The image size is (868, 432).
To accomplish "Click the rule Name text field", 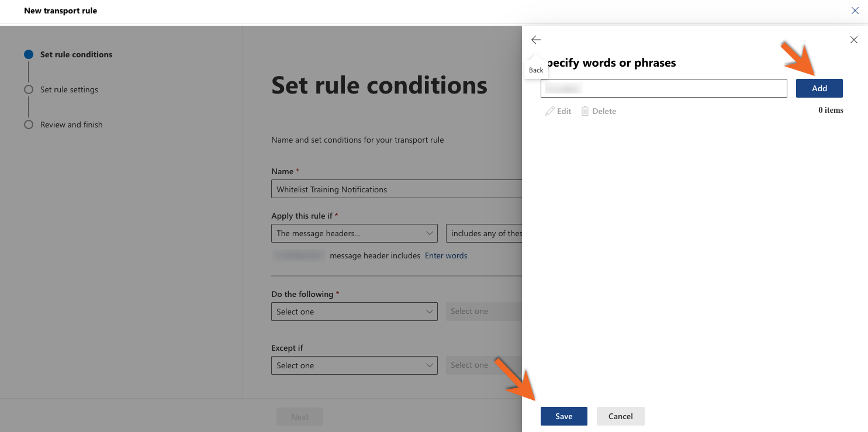I will pyautogui.click(x=396, y=189).
